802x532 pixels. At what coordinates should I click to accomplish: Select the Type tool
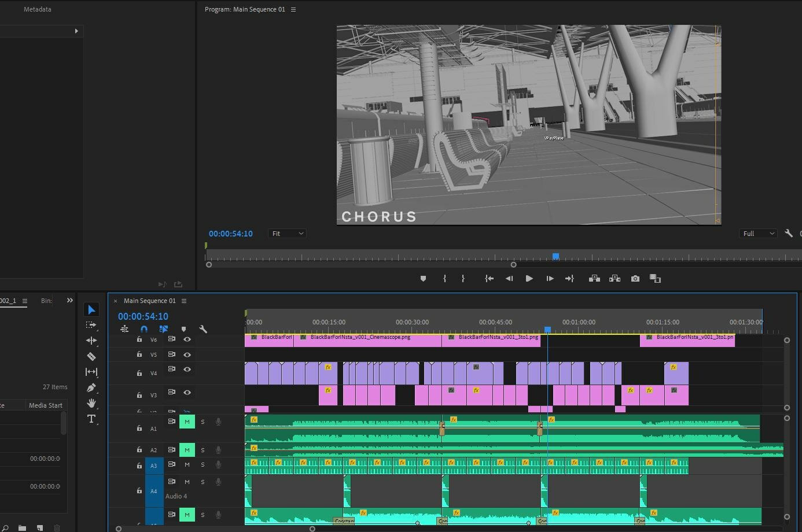(91, 419)
